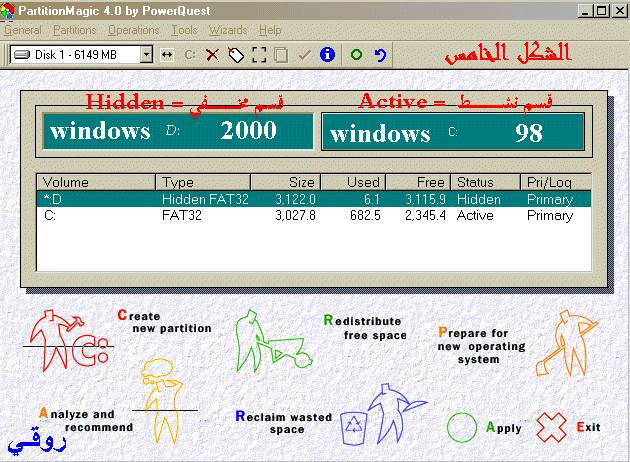The image size is (630, 462).
Task: Click the blue recycle bin figure icon
Action: [x=384, y=415]
